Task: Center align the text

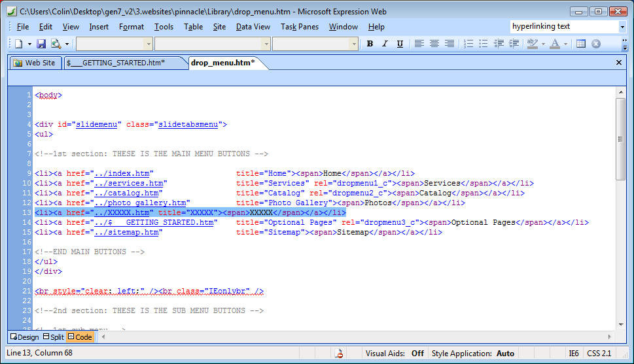Action: click(434, 44)
